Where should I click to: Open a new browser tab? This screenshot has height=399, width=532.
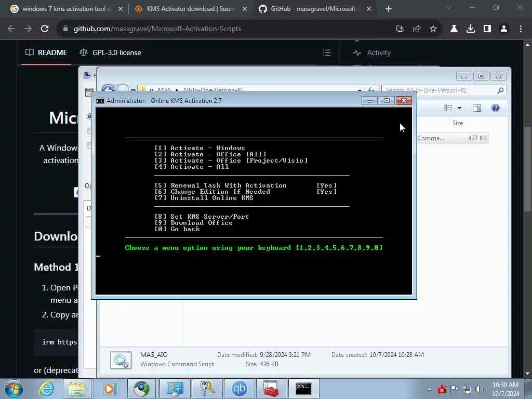pos(389,9)
